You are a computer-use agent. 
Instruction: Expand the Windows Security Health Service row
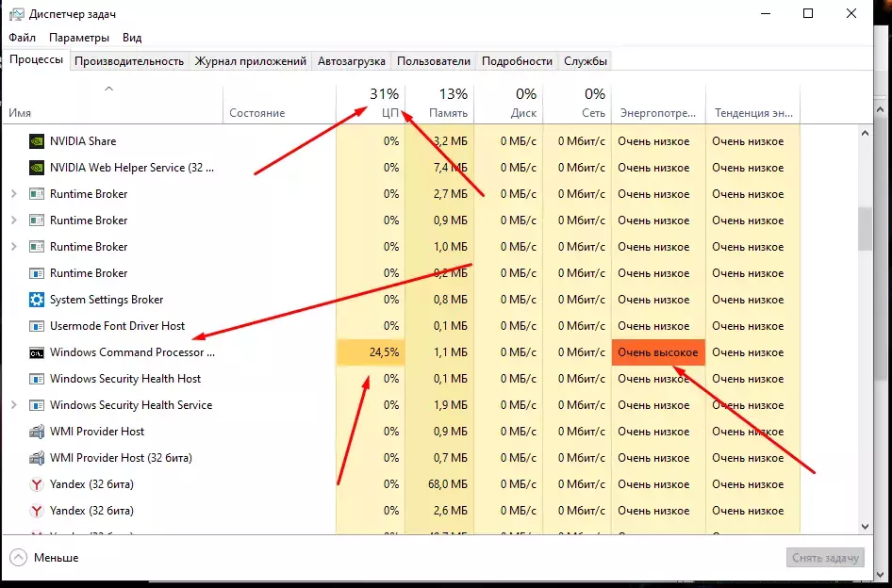click(x=14, y=405)
